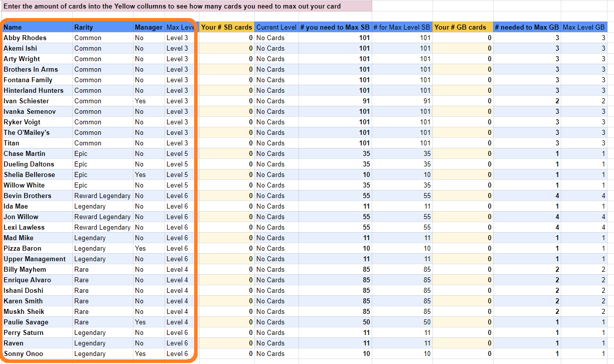Click Pizza Baron's GB cards input cell
The height and width of the screenshot is (364, 614).
tap(463, 248)
